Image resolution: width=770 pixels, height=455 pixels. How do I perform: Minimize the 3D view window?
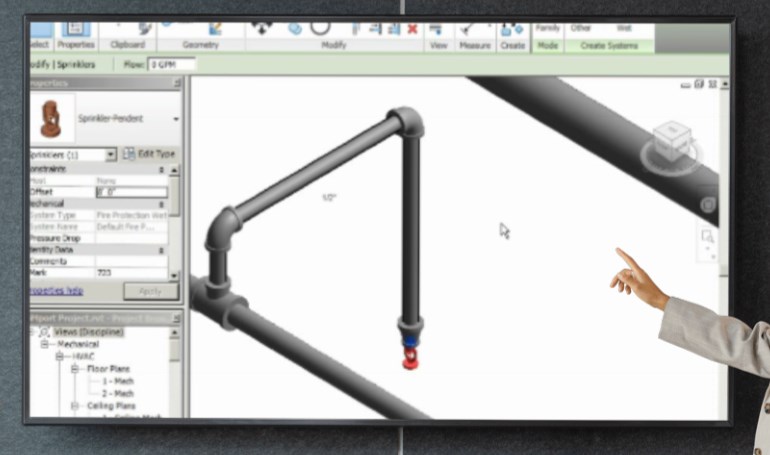pyautogui.click(x=686, y=85)
